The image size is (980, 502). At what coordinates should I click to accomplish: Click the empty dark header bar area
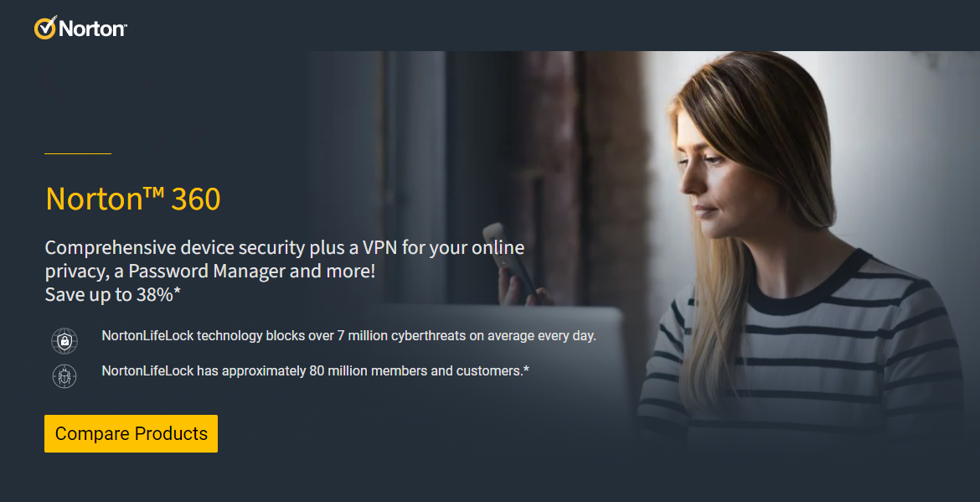coord(550,26)
